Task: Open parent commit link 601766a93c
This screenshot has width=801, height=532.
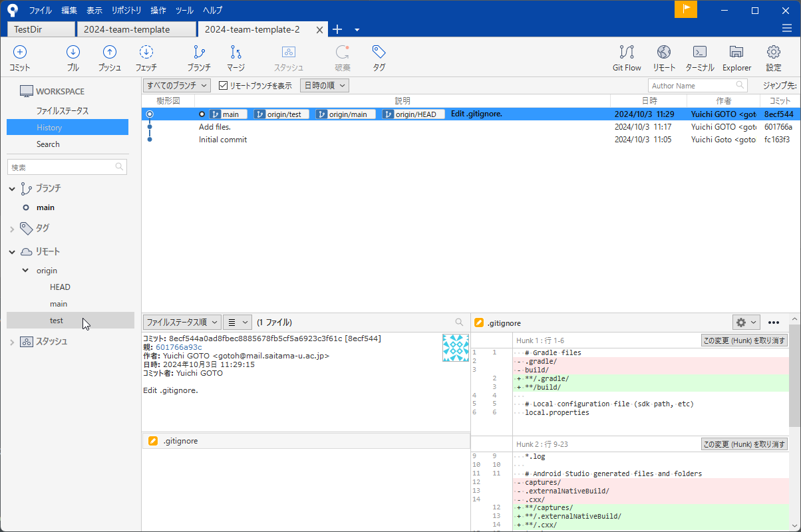Action: pyautogui.click(x=178, y=347)
